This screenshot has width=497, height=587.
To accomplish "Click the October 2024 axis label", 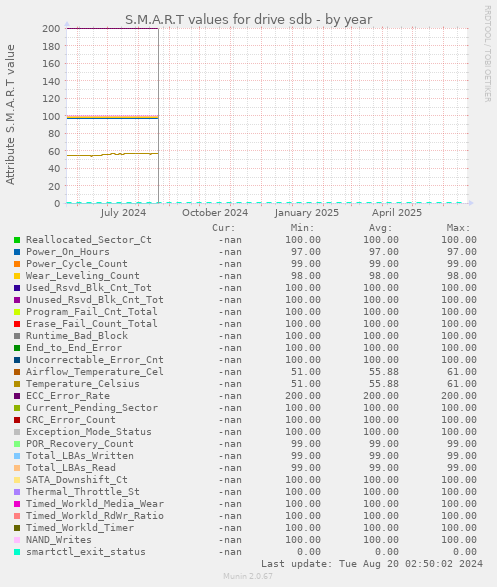I will coord(215,213).
